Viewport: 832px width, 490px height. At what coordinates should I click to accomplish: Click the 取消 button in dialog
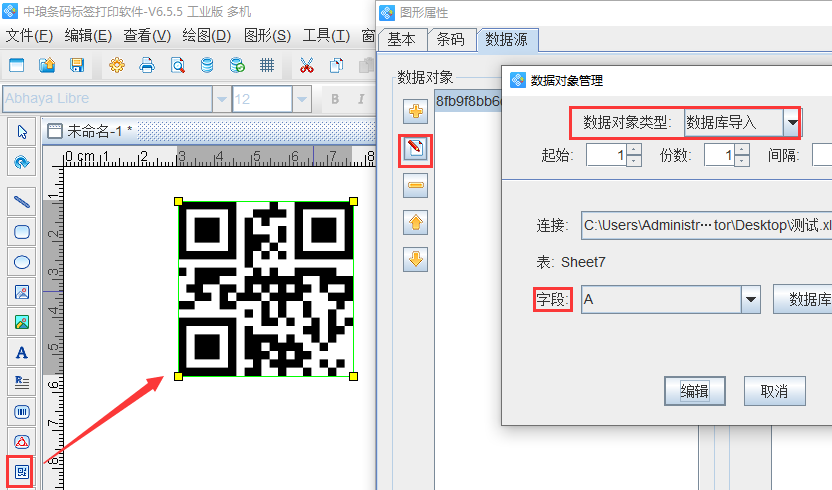(x=774, y=391)
